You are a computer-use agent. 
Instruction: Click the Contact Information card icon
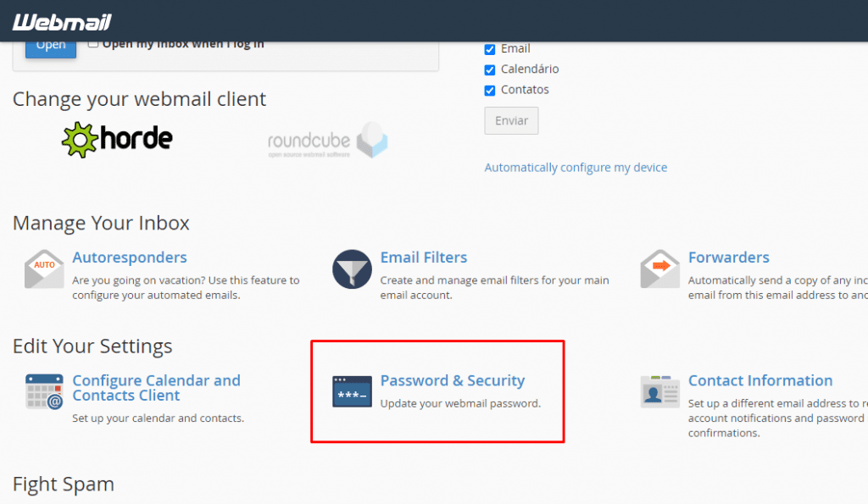(x=659, y=391)
